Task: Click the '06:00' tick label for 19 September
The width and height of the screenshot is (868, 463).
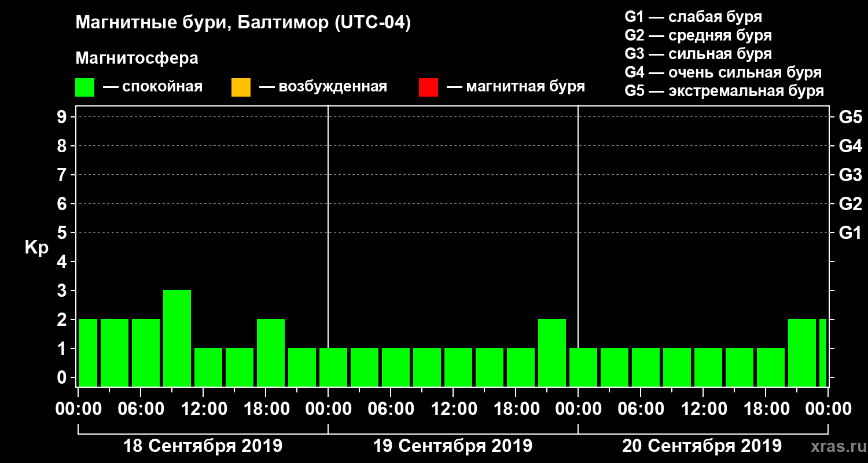Action: (x=391, y=409)
